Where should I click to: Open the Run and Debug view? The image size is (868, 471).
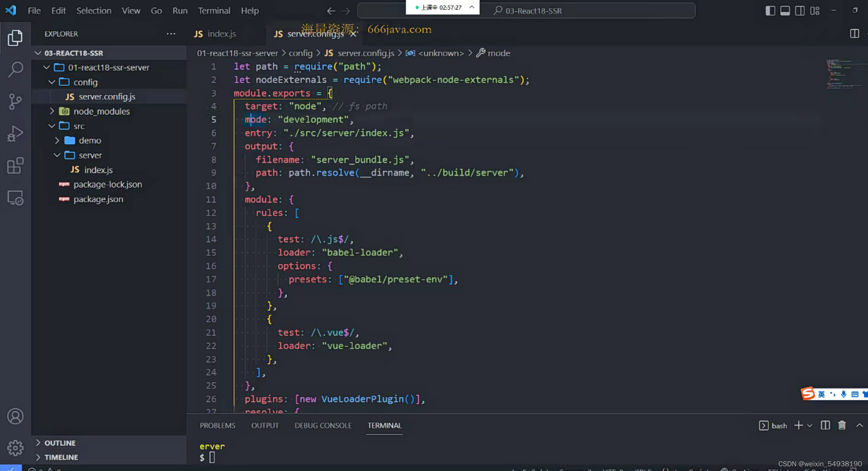15,133
